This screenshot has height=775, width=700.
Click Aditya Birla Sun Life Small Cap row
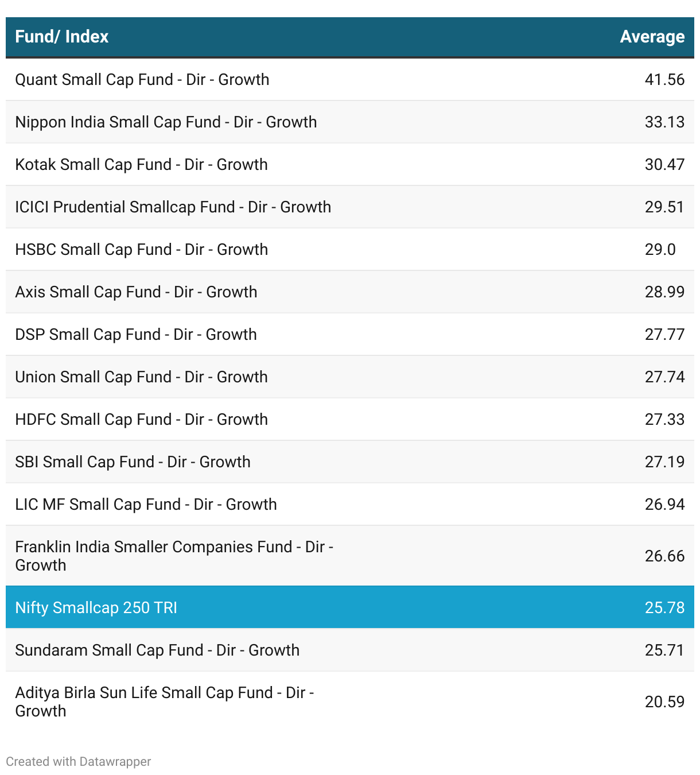pos(350,702)
